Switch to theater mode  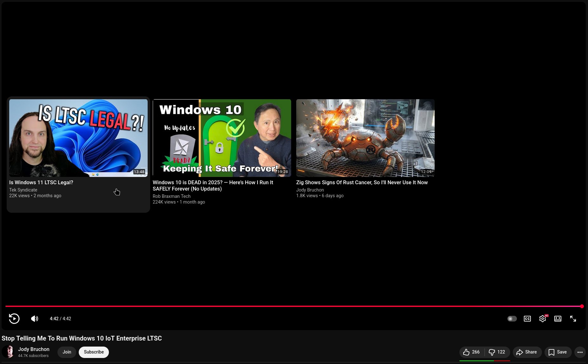click(x=558, y=319)
